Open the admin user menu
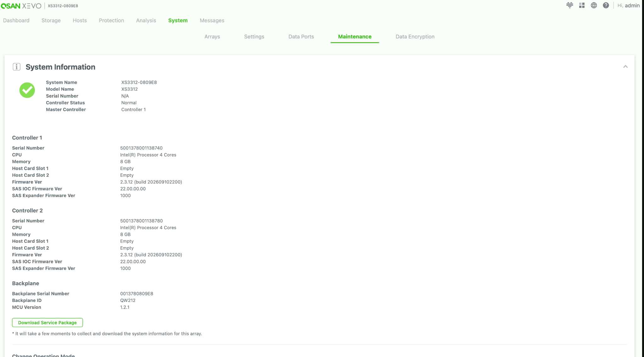This screenshot has width=644, height=357. 628,5
